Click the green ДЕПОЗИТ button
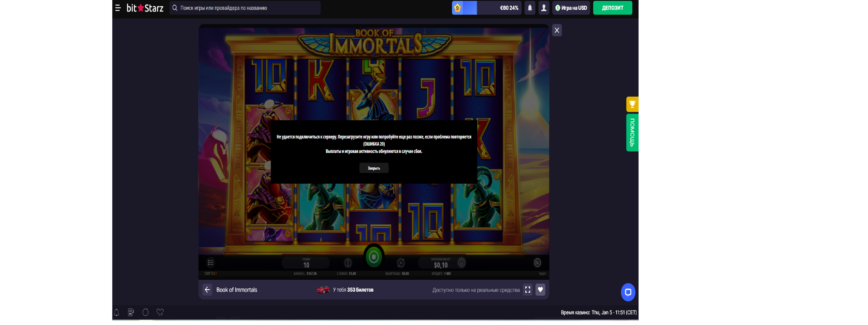Viewport: 868px width, 325px height. click(612, 8)
